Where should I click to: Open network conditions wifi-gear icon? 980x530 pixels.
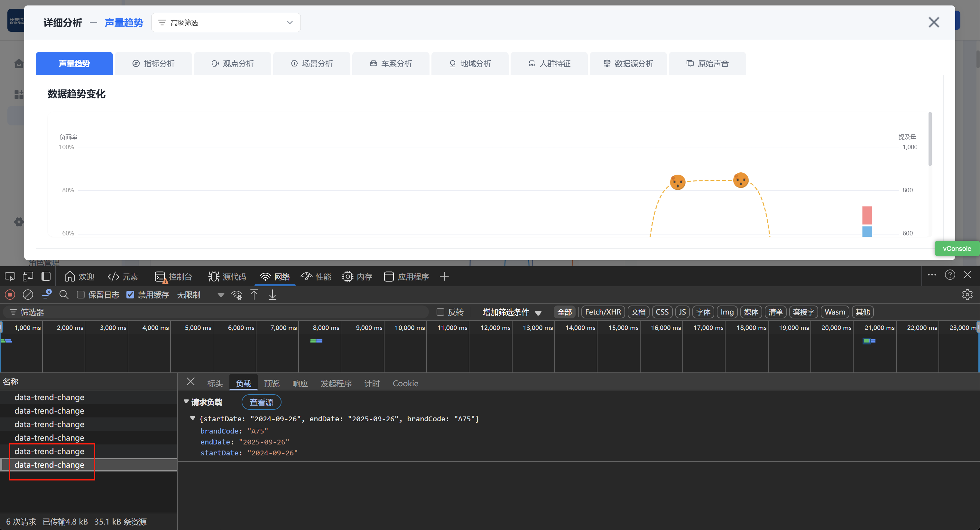coord(236,295)
